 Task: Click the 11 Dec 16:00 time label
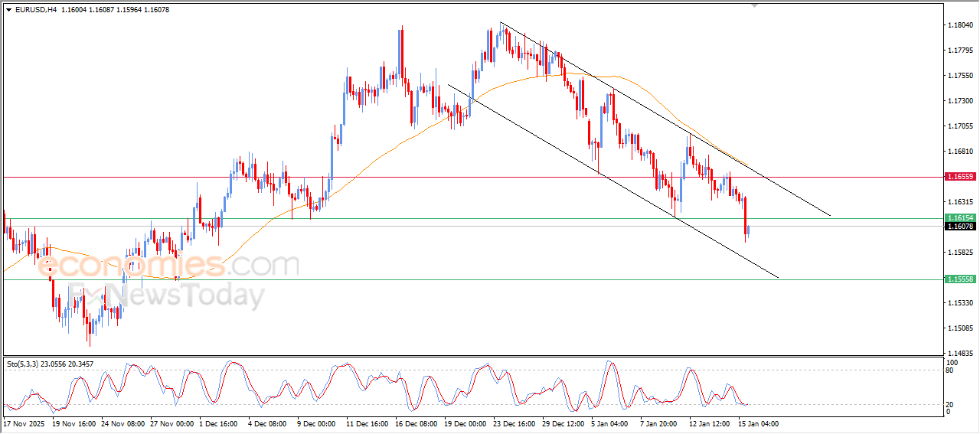tap(369, 423)
